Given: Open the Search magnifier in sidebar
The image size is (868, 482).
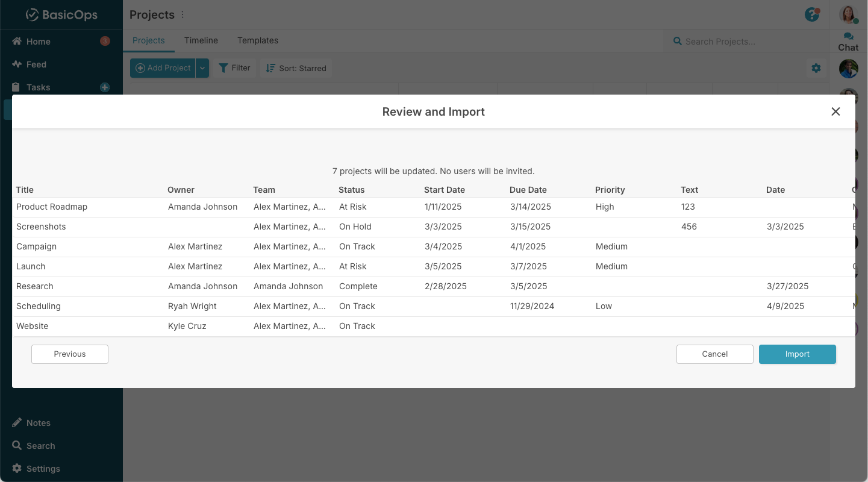Looking at the screenshot, I should [x=17, y=446].
